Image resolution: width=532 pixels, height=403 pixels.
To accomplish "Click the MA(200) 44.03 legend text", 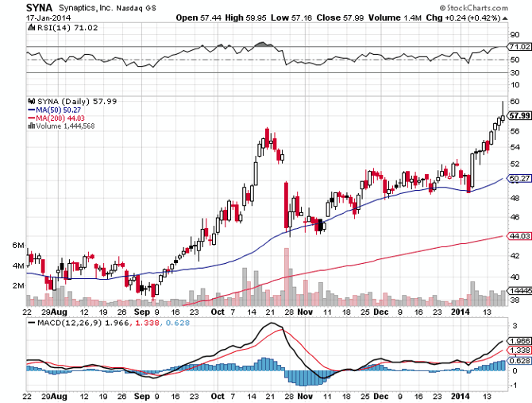I will click(x=60, y=118).
